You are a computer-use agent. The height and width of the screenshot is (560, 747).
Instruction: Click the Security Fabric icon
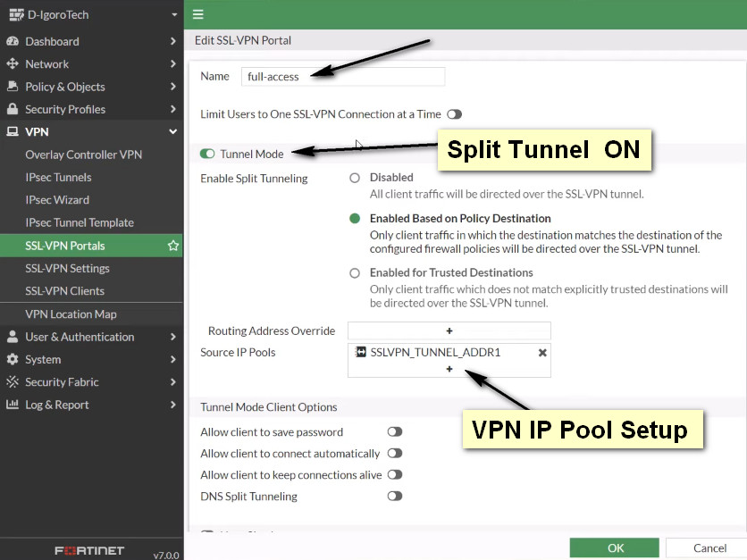click(x=13, y=381)
